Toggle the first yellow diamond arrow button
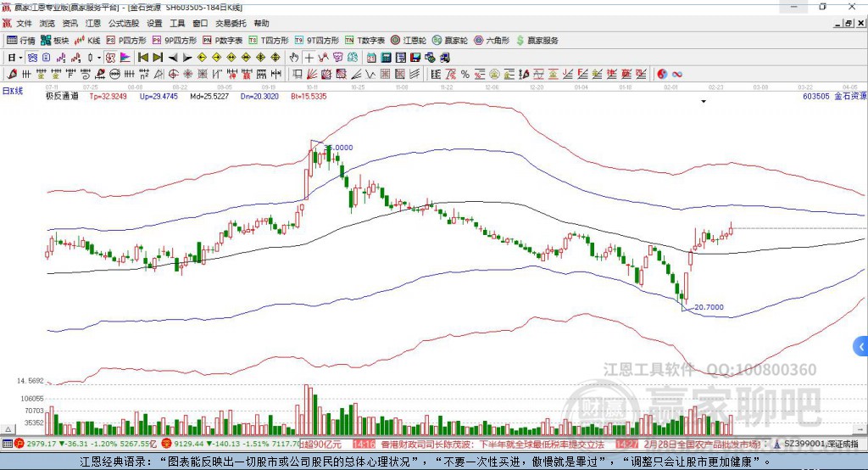Screen dimensions: 868x470 pos(202,58)
